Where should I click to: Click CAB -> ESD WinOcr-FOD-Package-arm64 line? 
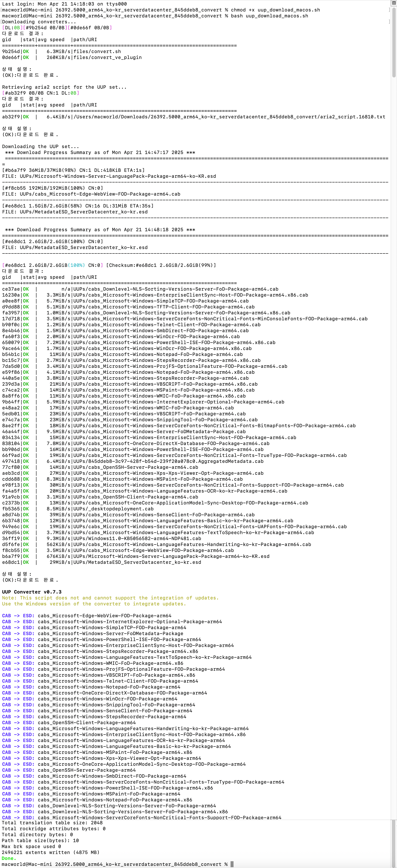click(90, 699)
